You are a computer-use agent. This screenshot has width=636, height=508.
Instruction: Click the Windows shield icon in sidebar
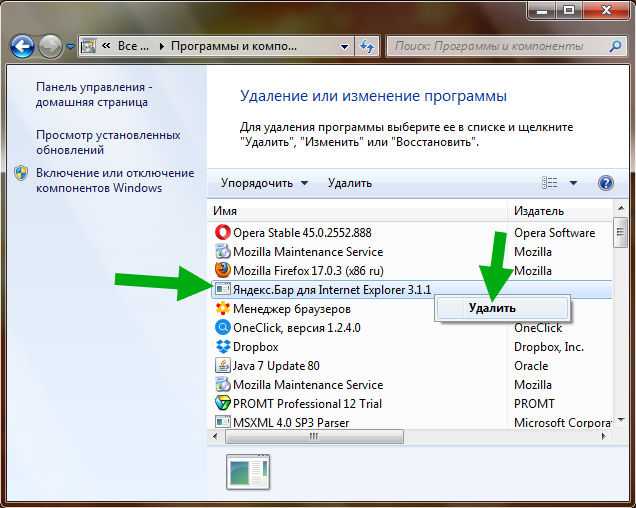(x=21, y=173)
